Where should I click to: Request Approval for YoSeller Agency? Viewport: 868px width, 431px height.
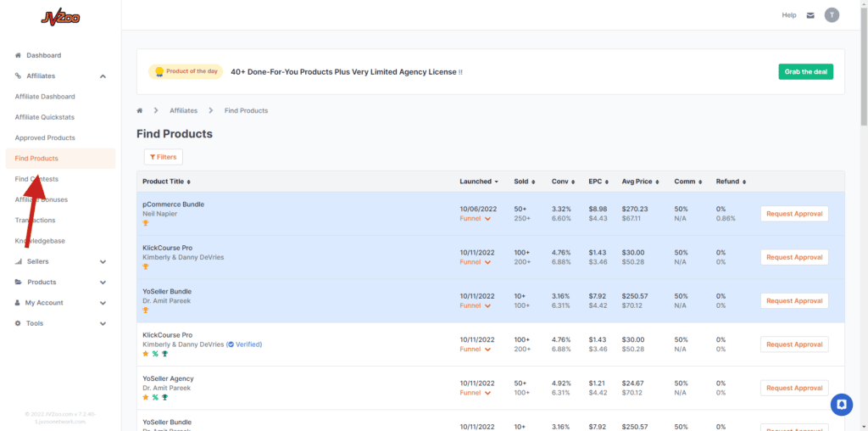click(x=794, y=388)
